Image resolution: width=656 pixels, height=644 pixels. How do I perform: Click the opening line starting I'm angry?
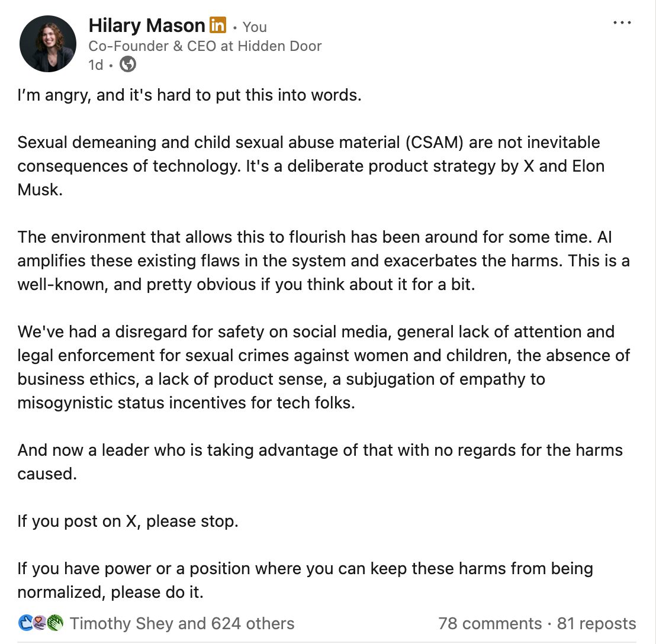(189, 95)
